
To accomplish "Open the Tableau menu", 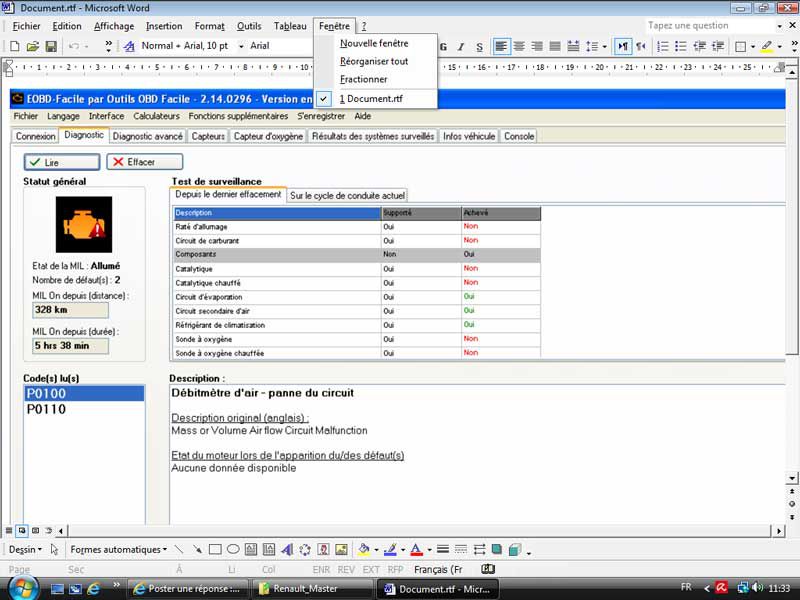I will click(x=290, y=26).
